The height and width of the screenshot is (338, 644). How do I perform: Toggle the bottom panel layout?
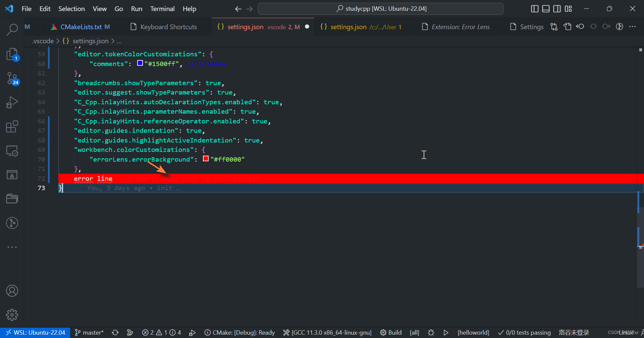tap(546, 9)
